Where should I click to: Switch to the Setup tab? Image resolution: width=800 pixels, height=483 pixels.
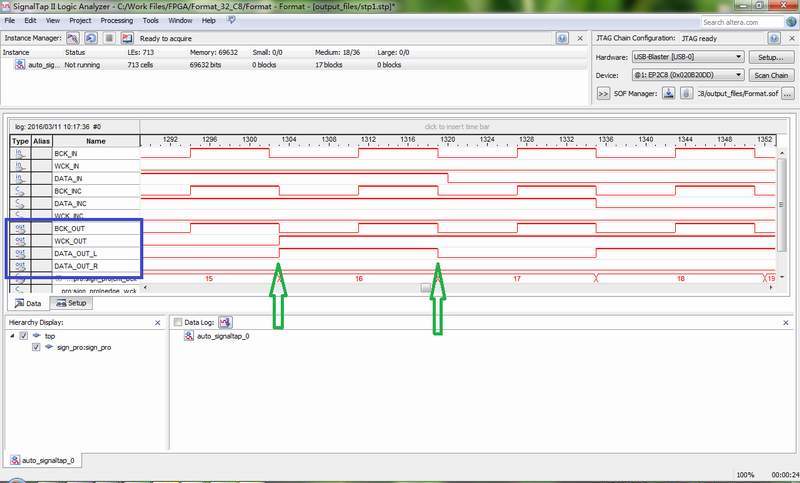(71, 303)
